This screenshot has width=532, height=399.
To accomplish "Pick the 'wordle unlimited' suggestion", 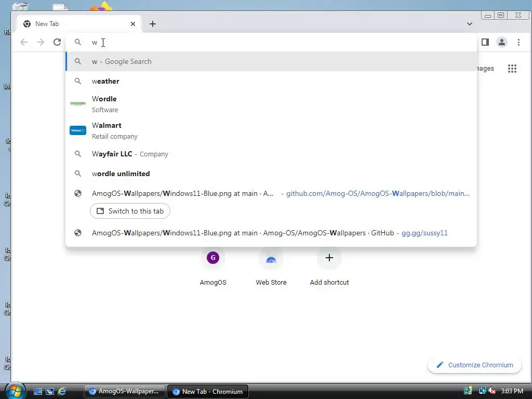I will tap(271, 174).
